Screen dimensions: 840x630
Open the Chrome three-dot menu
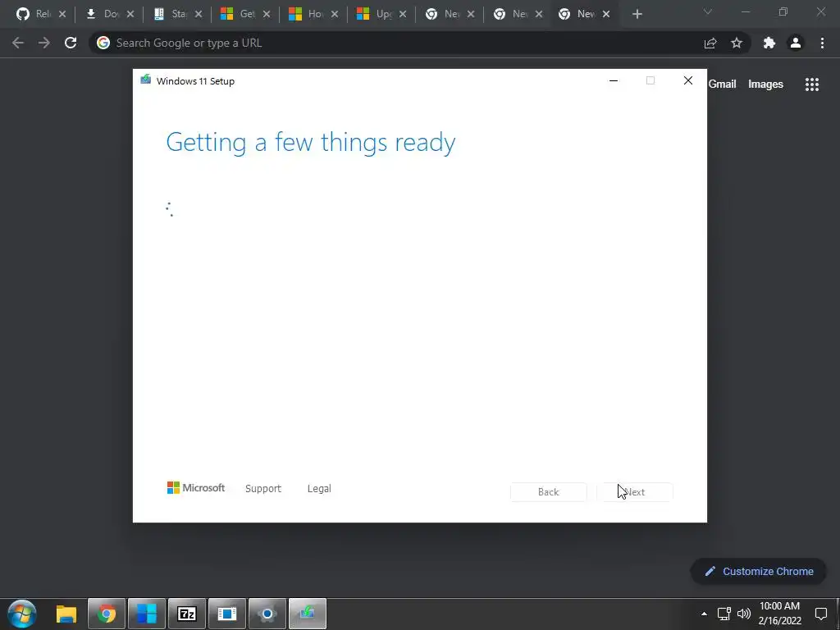(822, 43)
